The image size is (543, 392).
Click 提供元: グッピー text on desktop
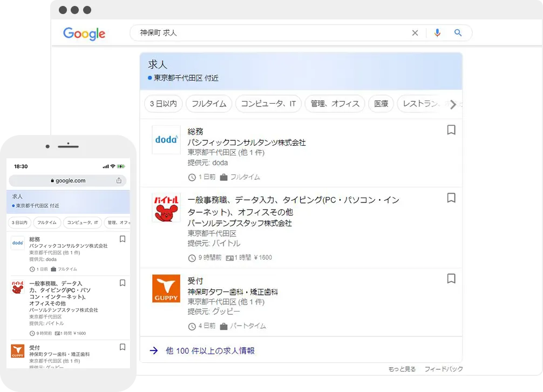click(x=214, y=312)
